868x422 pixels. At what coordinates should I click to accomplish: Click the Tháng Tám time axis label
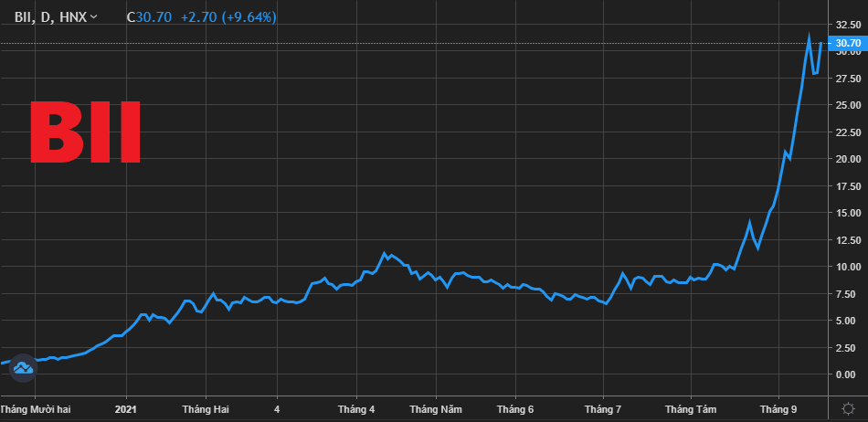[691, 410]
